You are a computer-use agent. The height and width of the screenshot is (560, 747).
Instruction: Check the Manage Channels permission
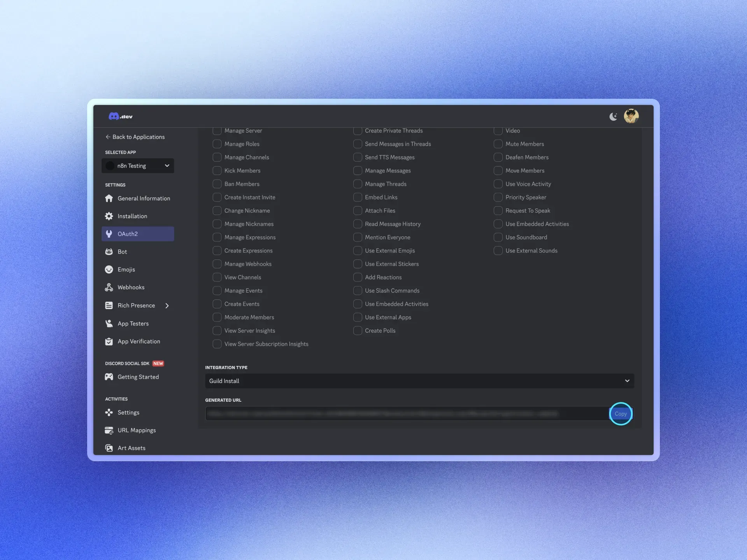(x=217, y=157)
